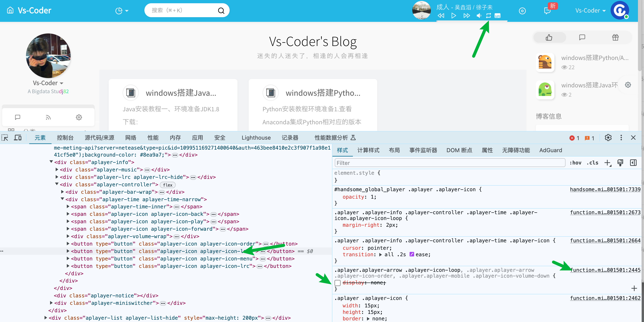The width and height of the screenshot is (644, 322).
Task: Mute the player volume icon
Action: tap(479, 16)
